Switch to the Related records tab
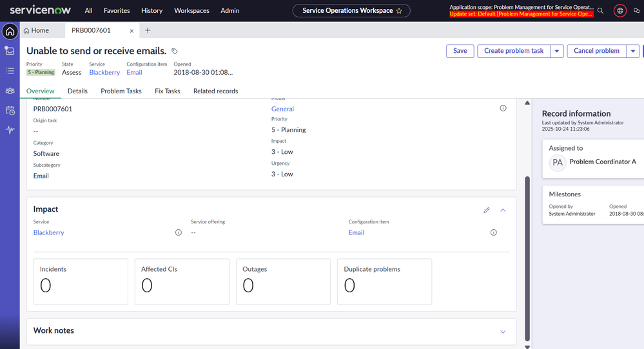Viewport: 644px width, 349px height. click(x=215, y=91)
